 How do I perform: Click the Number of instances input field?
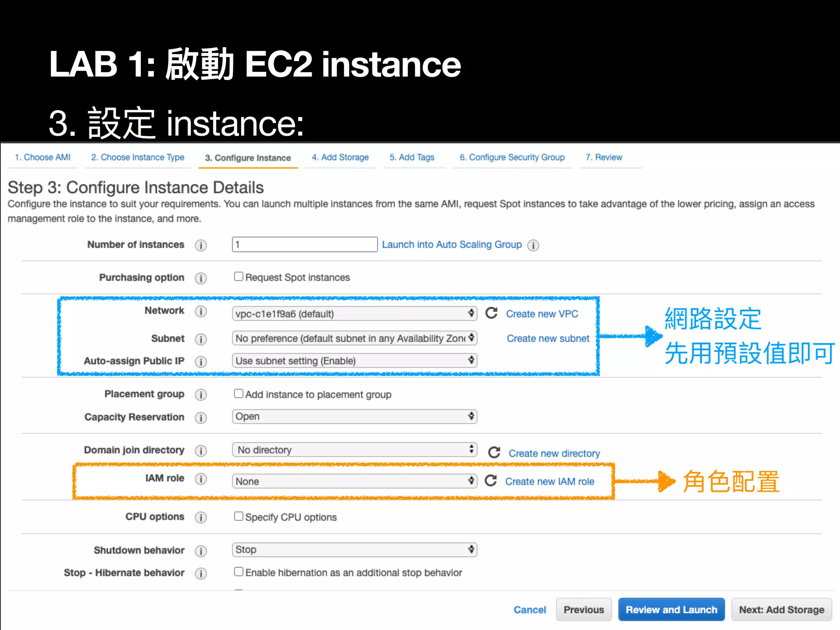pos(305,244)
